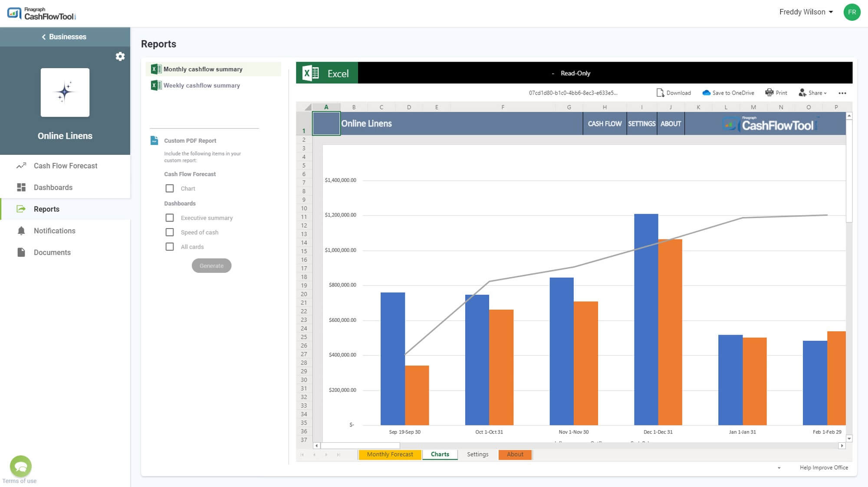This screenshot has width=868, height=487.
Task: Click the FR user avatar
Action: (852, 12)
